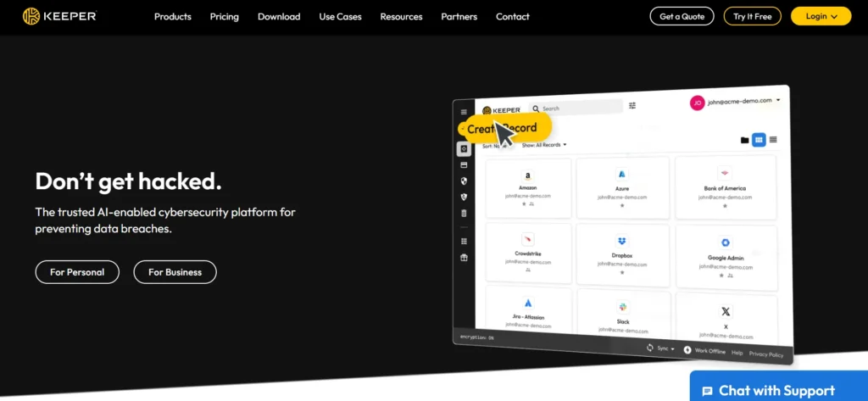Click the Slack record logo
868x401 pixels.
(x=623, y=308)
